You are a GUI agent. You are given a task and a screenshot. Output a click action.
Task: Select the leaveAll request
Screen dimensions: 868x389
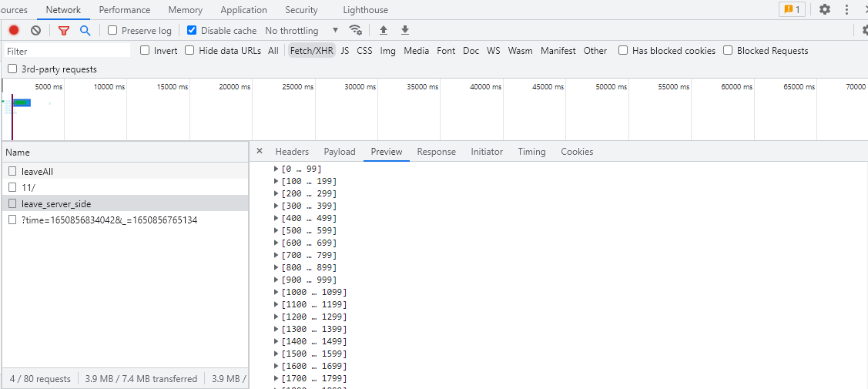38,172
